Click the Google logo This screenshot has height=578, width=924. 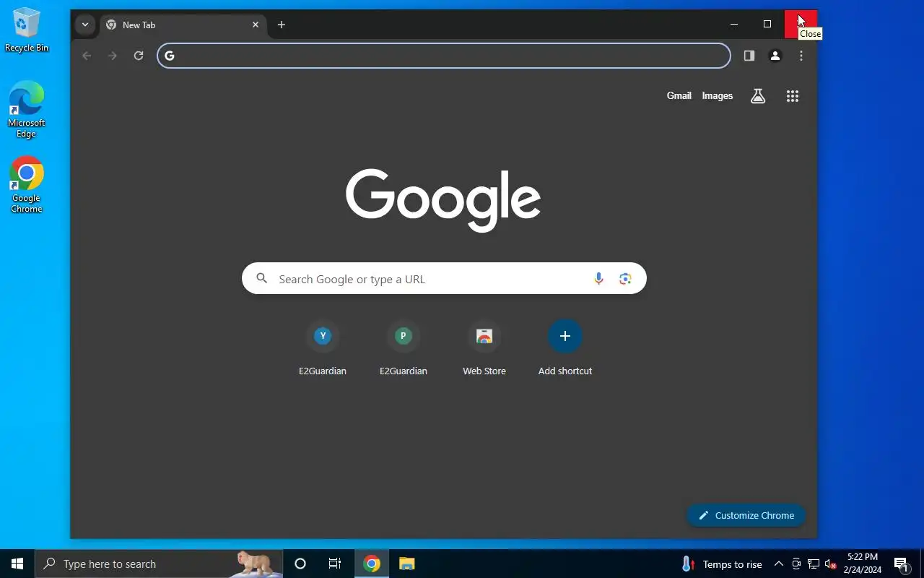tap(443, 200)
